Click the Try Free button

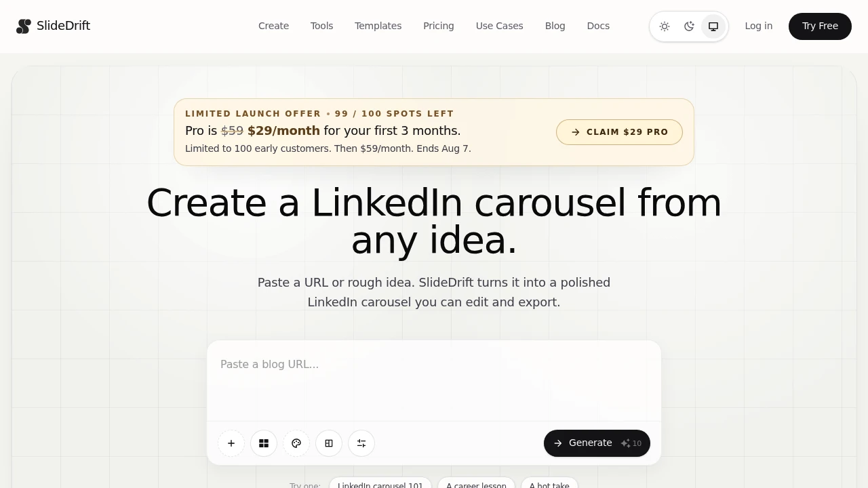pos(820,26)
